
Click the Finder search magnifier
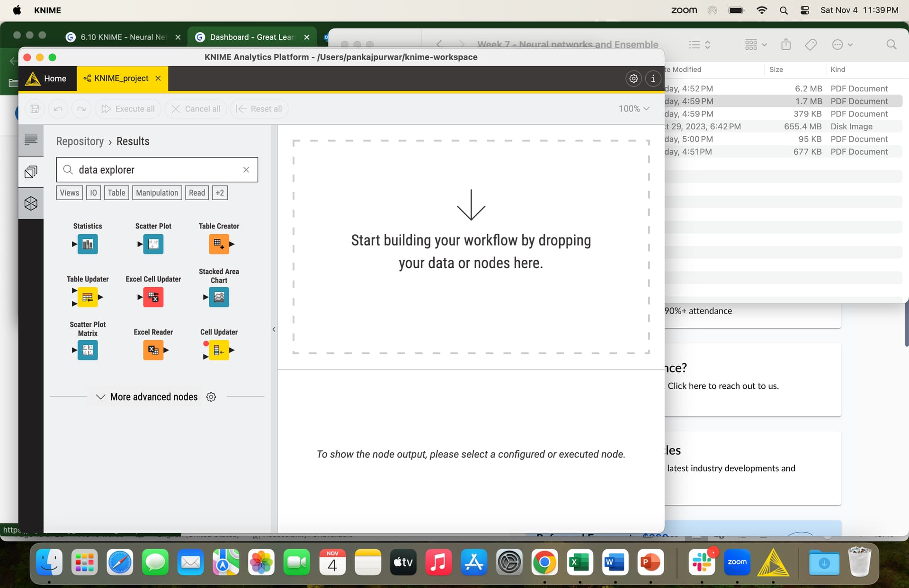[x=891, y=44]
